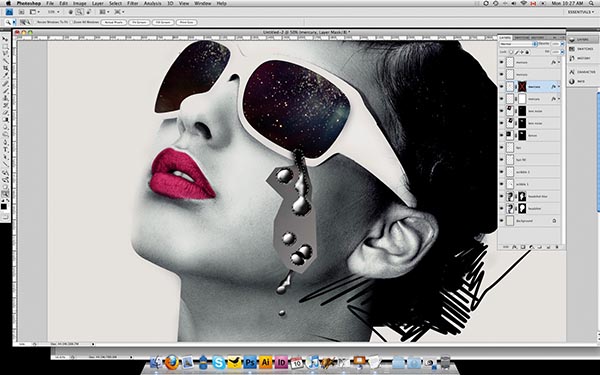
Task: Expand fx effects on selected mercury layer
Action: tap(559, 87)
